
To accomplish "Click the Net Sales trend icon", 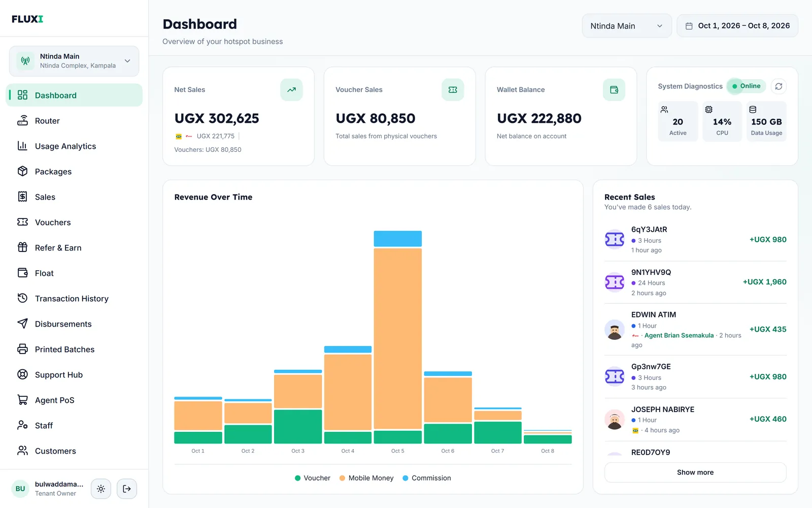I will (291, 90).
